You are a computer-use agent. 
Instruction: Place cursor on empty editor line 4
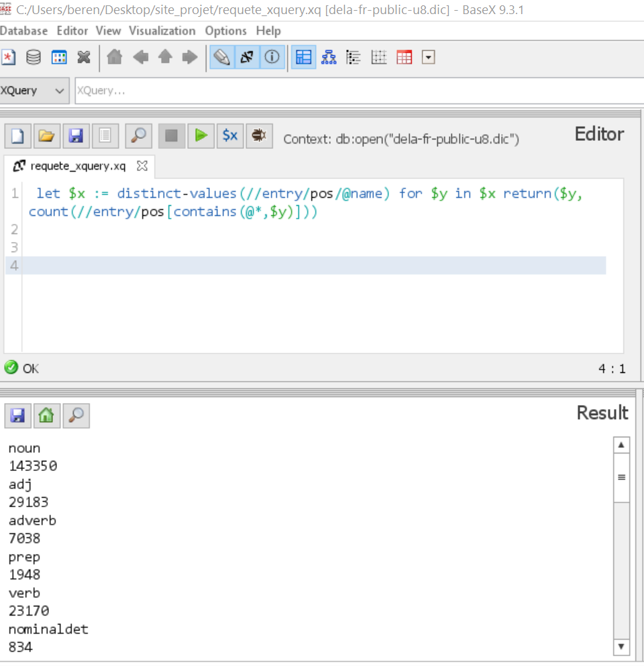315,266
